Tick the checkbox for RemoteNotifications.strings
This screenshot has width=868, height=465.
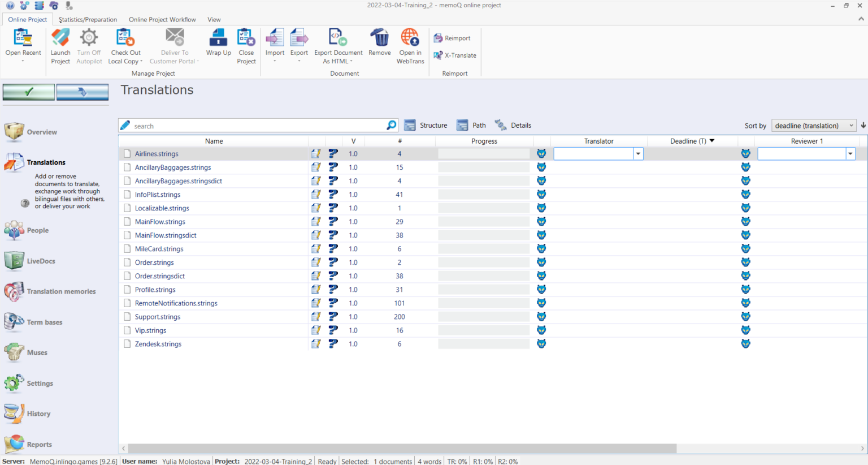point(127,303)
